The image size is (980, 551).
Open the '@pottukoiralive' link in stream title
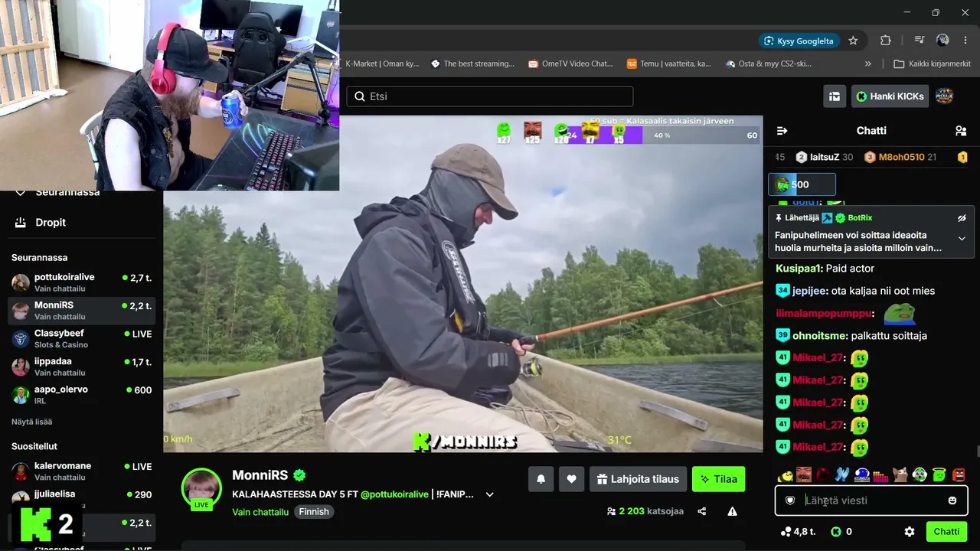[x=394, y=494]
